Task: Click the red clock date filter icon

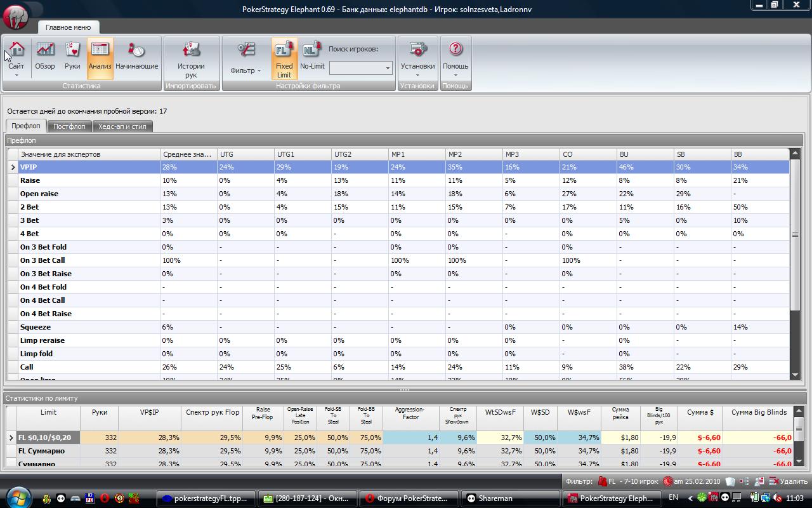Action: 668,481
